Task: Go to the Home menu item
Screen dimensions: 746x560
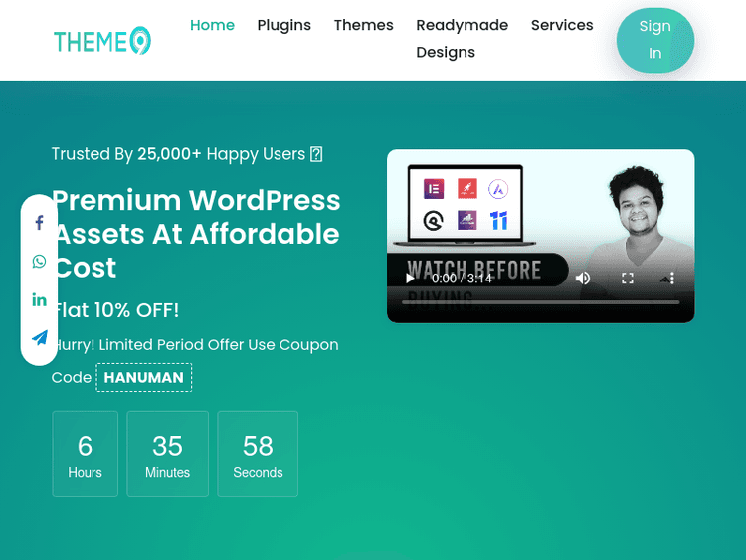Action: click(212, 25)
